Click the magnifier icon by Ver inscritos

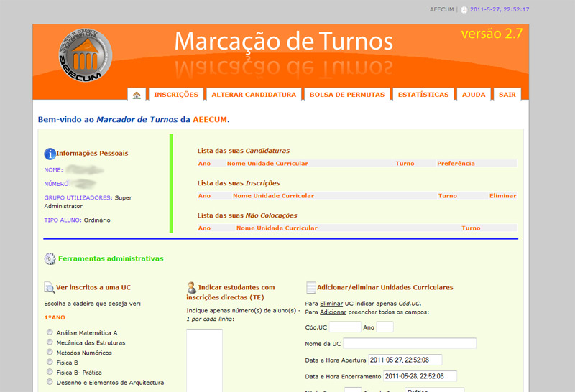[49, 288]
